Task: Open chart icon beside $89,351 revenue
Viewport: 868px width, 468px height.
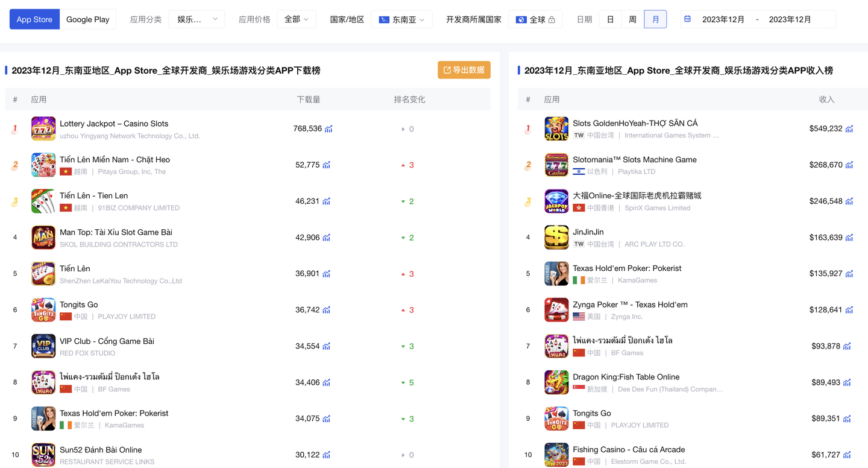Action: pyautogui.click(x=847, y=419)
